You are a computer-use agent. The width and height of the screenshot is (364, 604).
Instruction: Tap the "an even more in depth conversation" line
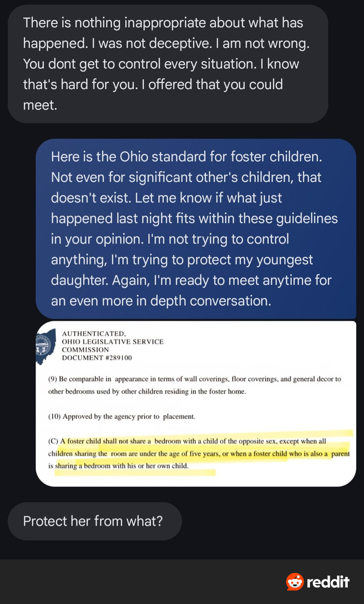tap(161, 301)
